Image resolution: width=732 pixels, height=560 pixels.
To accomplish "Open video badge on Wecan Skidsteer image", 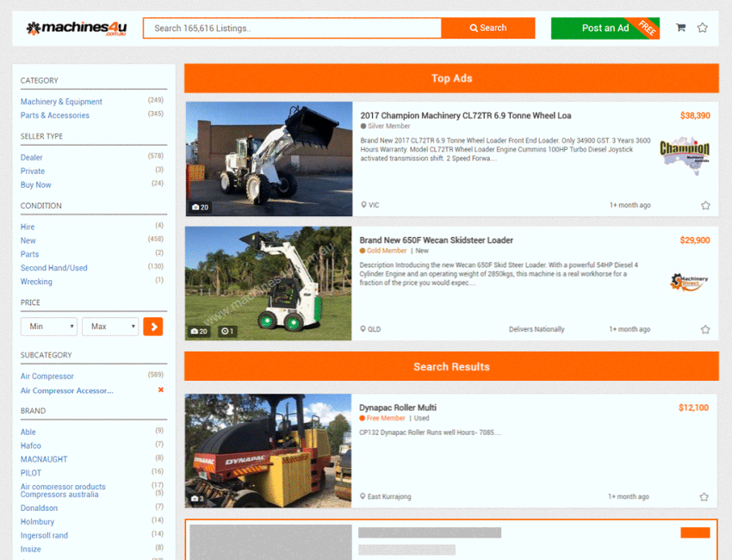I will (228, 331).
